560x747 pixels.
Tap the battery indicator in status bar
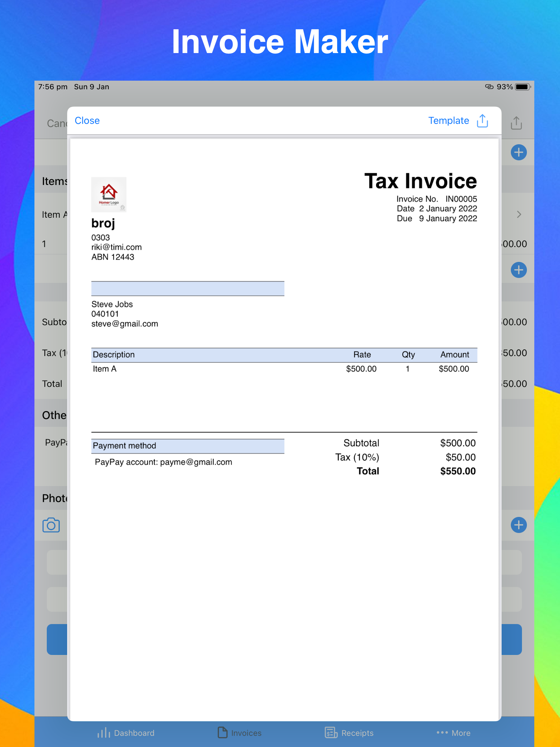(522, 87)
